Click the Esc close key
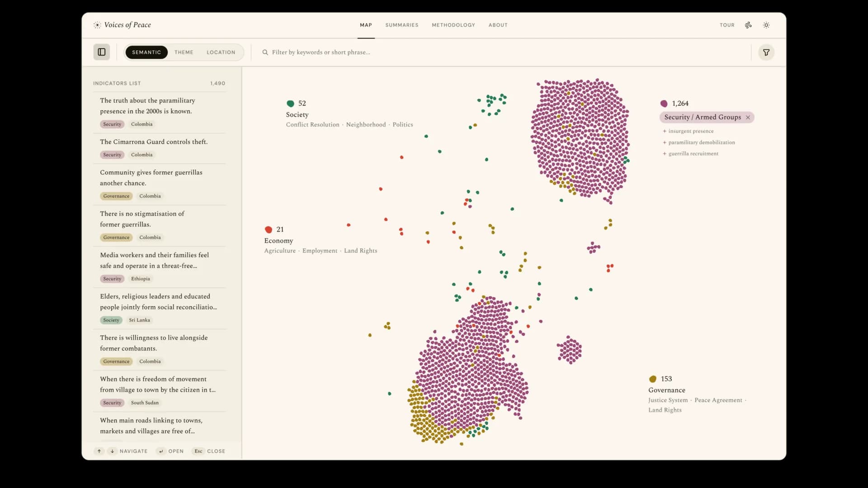 point(198,451)
